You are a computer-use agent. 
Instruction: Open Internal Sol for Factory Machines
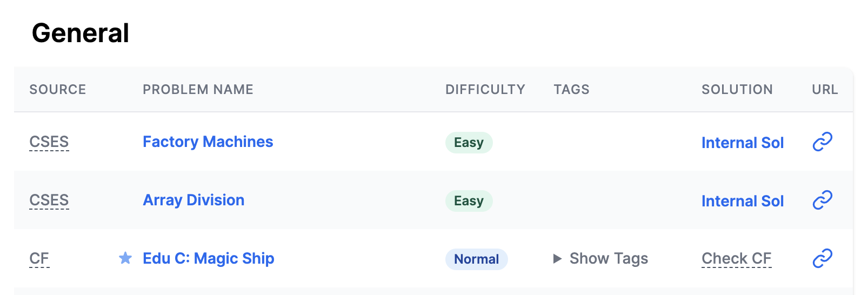click(x=742, y=143)
